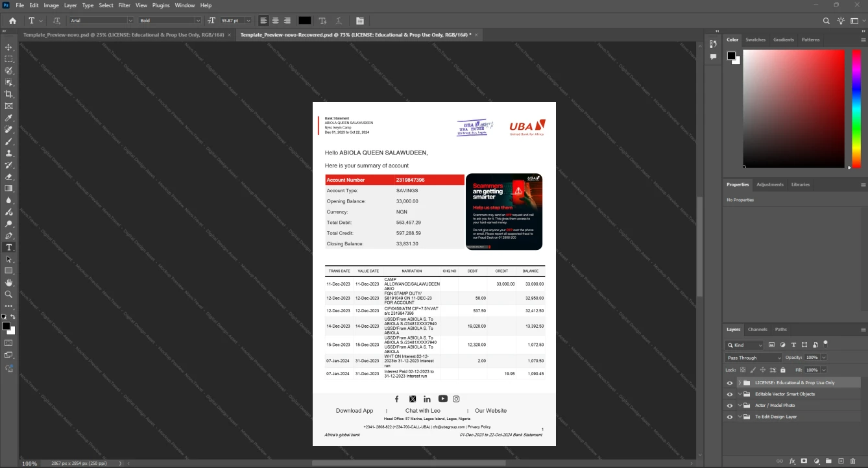Create a new group in Layers panel
The height and width of the screenshot is (468, 868).
(x=828, y=461)
